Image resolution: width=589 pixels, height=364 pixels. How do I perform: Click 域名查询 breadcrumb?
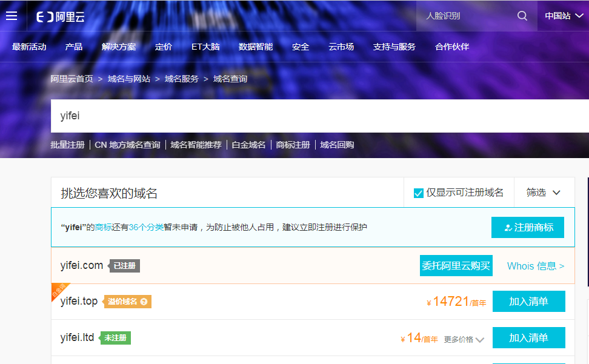click(x=230, y=79)
